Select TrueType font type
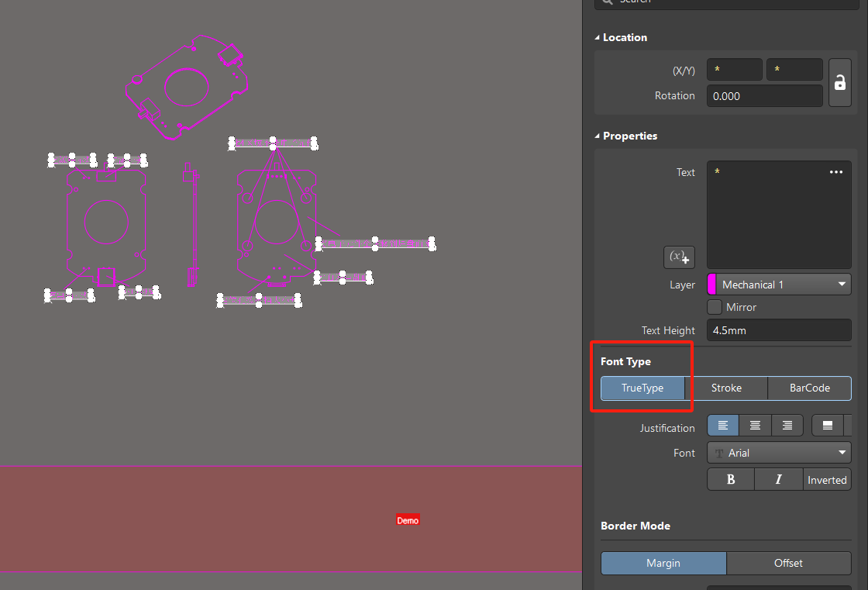This screenshot has height=590, width=868. (642, 388)
